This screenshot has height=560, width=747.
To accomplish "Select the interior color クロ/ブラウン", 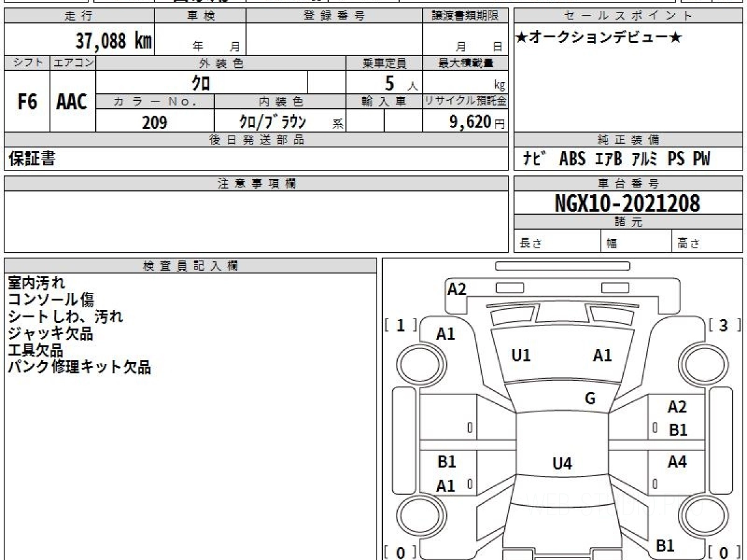I will point(273,121).
